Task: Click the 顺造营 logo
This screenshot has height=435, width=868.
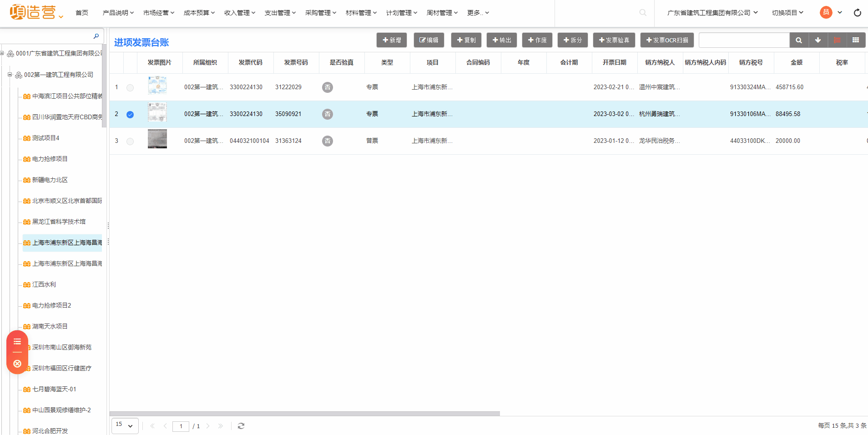Action: tap(33, 12)
